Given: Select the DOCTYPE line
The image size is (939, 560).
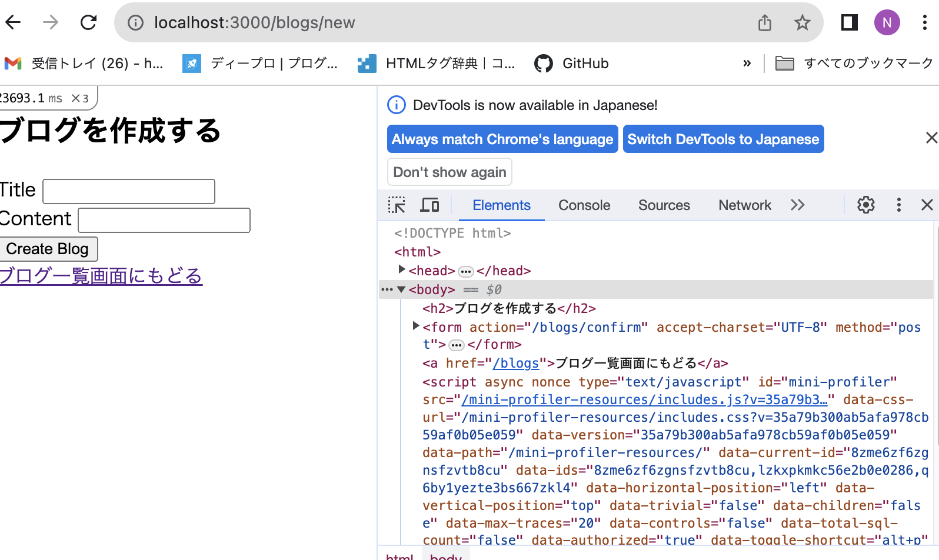Looking at the screenshot, I should [452, 233].
